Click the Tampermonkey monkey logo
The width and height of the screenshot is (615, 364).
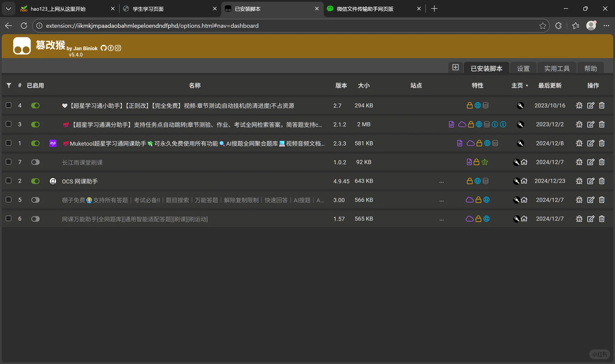click(x=22, y=46)
